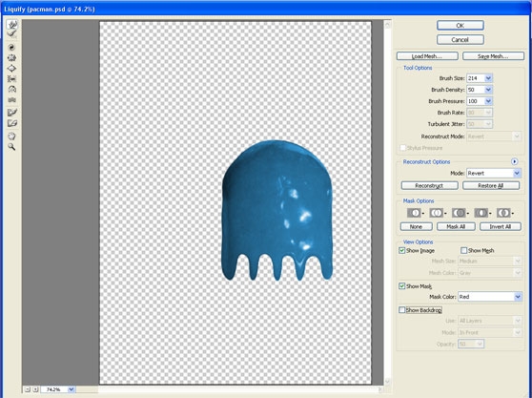
Task: Click the Brush Density value field
Action: click(476, 90)
